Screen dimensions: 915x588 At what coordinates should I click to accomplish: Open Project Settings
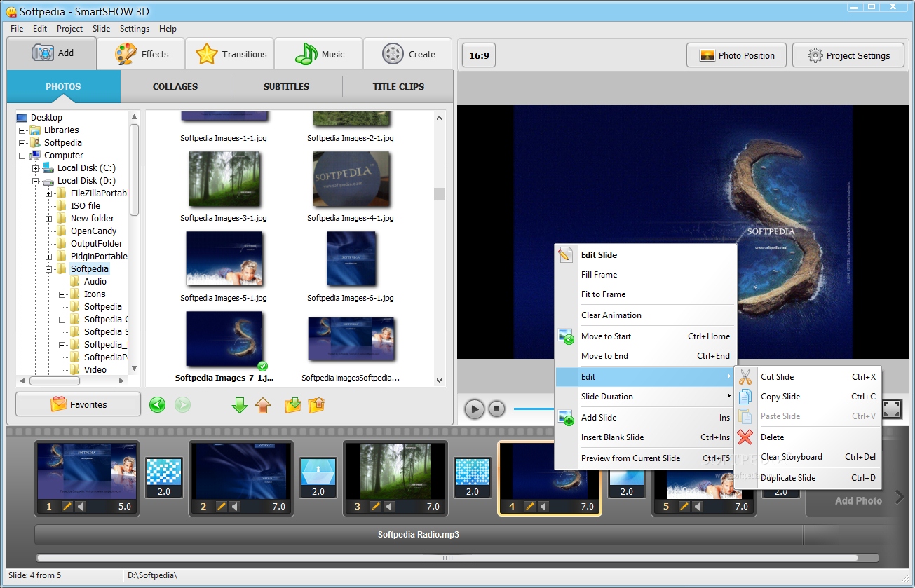point(848,55)
